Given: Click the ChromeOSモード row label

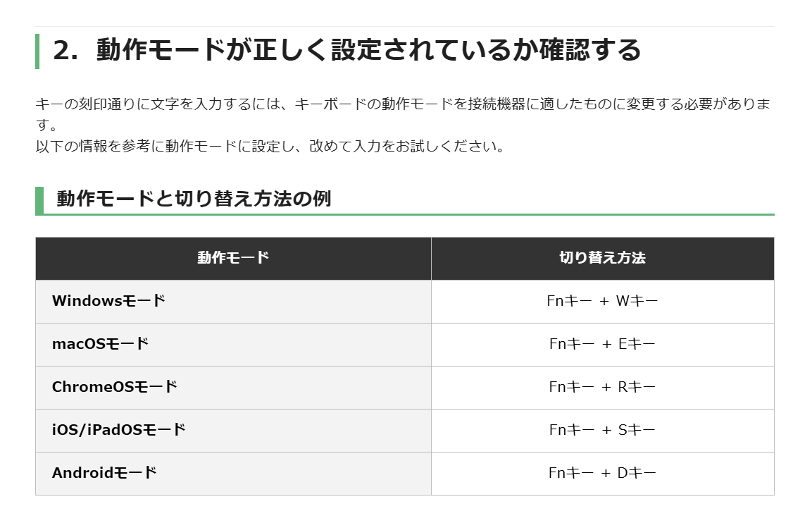Looking at the screenshot, I should click(x=115, y=387).
